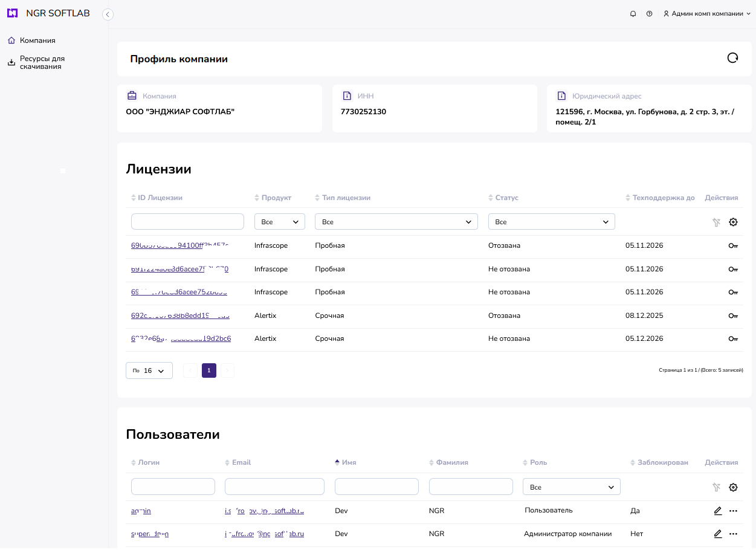The image size is (756, 550).
Task: Open license ID link in Отозвана Infrascope row
Action: (180, 245)
